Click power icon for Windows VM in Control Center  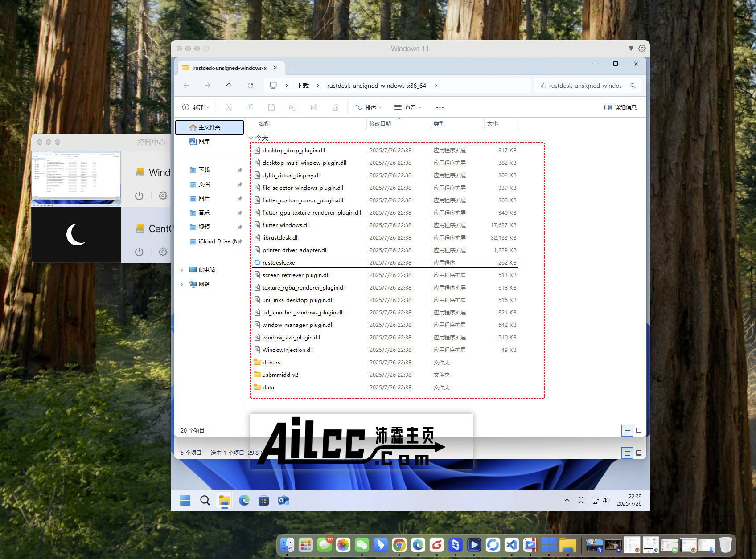click(139, 196)
